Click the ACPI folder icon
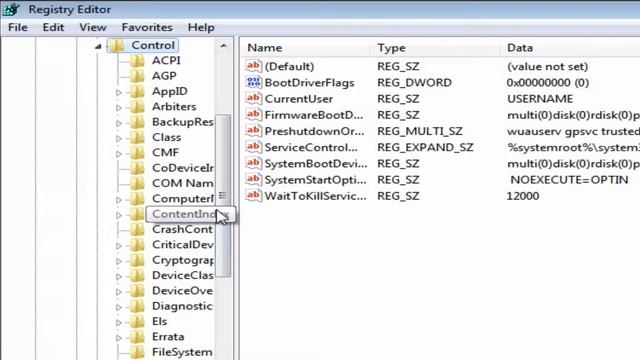Viewport: 640px width, 360px height. coord(138,60)
